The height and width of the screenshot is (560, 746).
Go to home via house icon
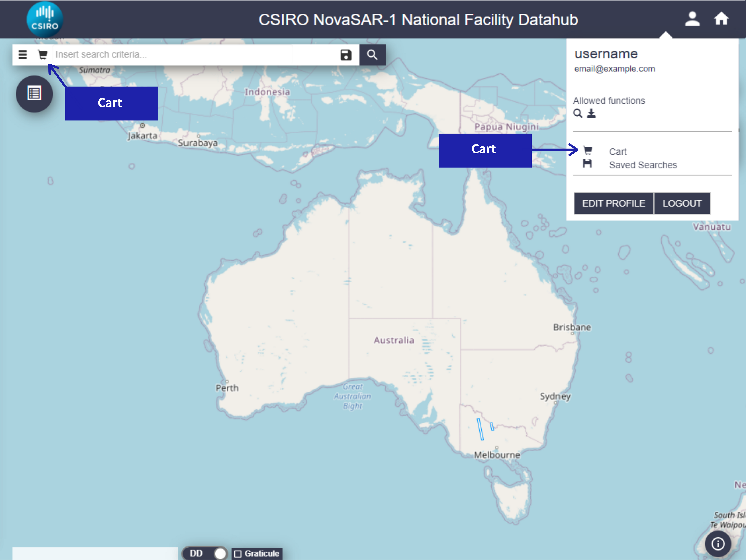[721, 19]
